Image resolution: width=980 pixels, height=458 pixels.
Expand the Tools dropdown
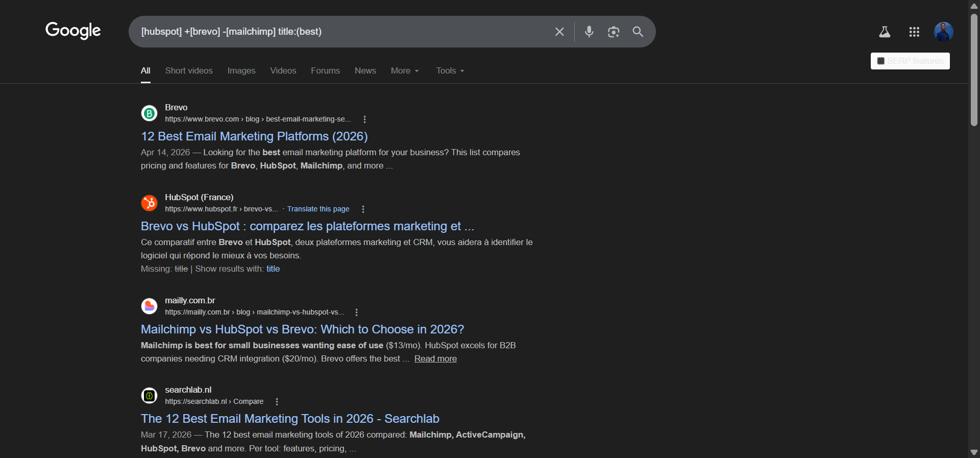click(x=450, y=70)
